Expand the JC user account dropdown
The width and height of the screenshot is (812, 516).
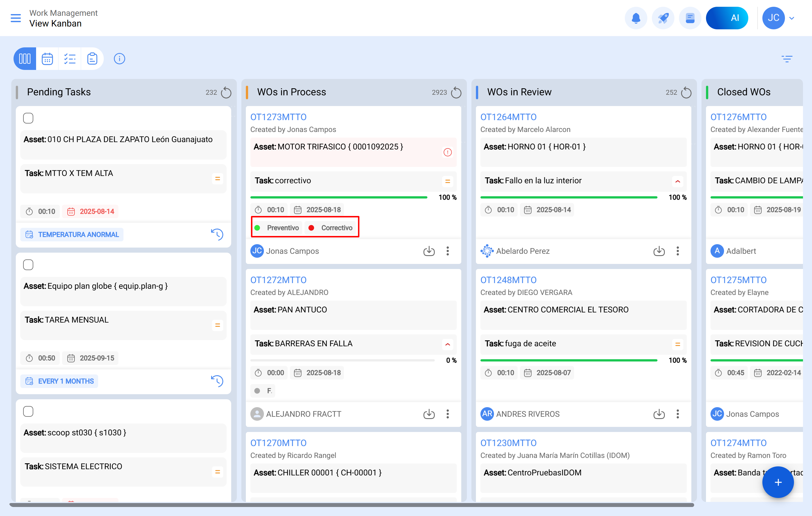tap(791, 18)
